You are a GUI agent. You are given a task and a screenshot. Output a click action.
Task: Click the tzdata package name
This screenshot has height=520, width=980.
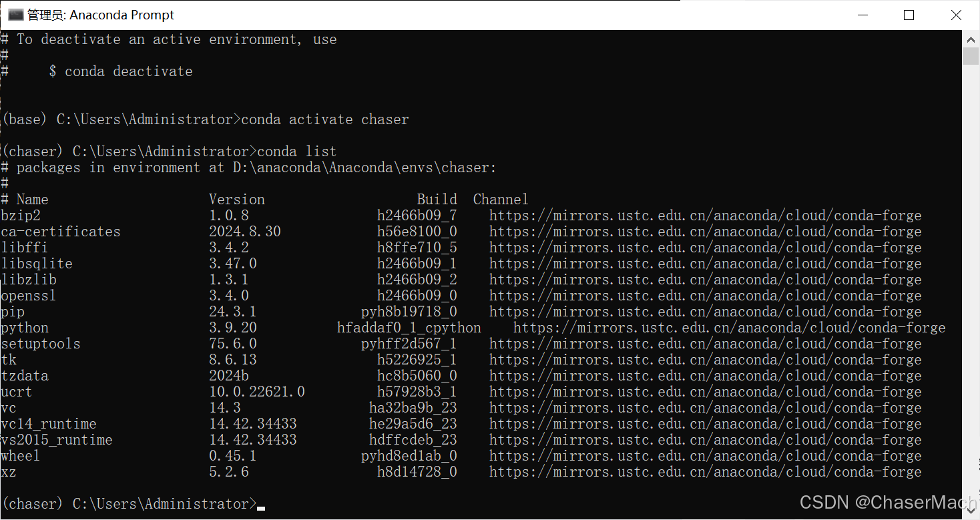(x=25, y=376)
